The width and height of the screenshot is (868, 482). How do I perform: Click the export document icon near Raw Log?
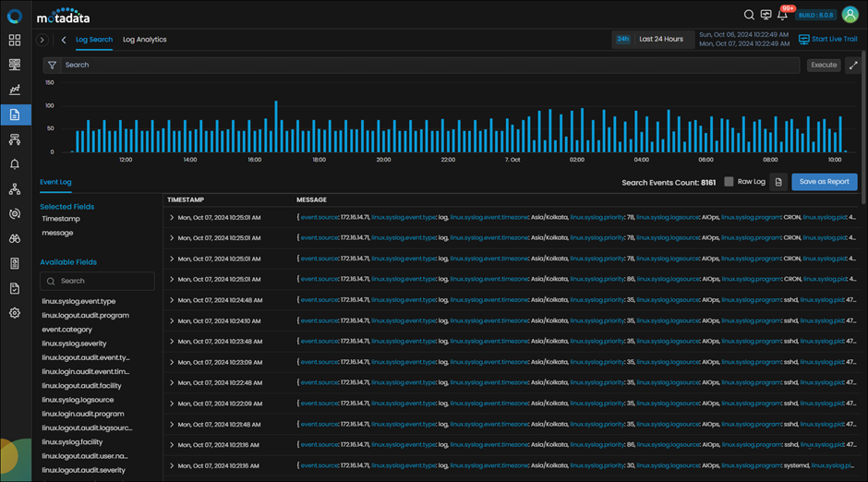pos(778,182)
